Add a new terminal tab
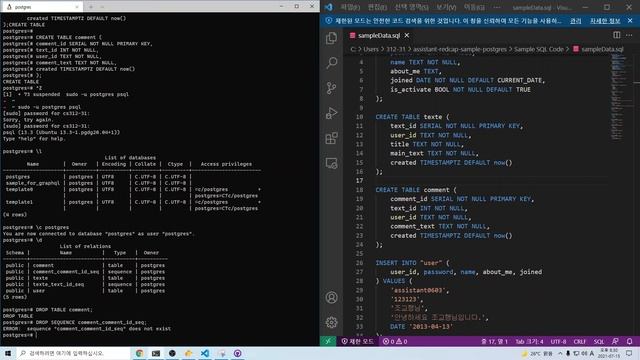Viewport: 640px width, 360px height. pyautogui.click(x=91, y=7)
